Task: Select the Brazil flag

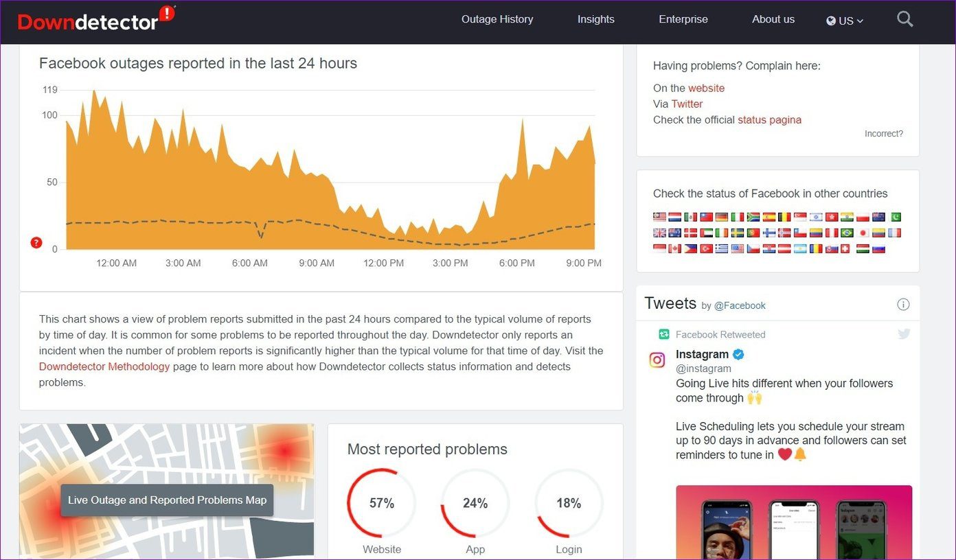Action: [x=847, y=233]
